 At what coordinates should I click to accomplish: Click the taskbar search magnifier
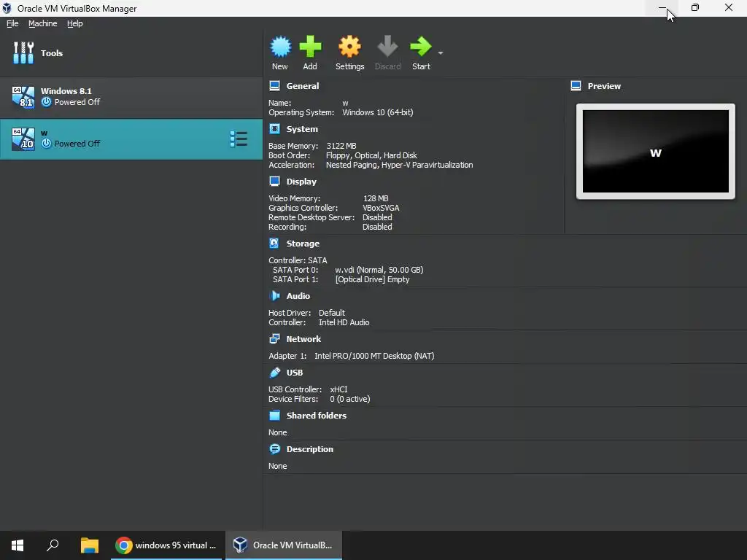tap(53, 545)
